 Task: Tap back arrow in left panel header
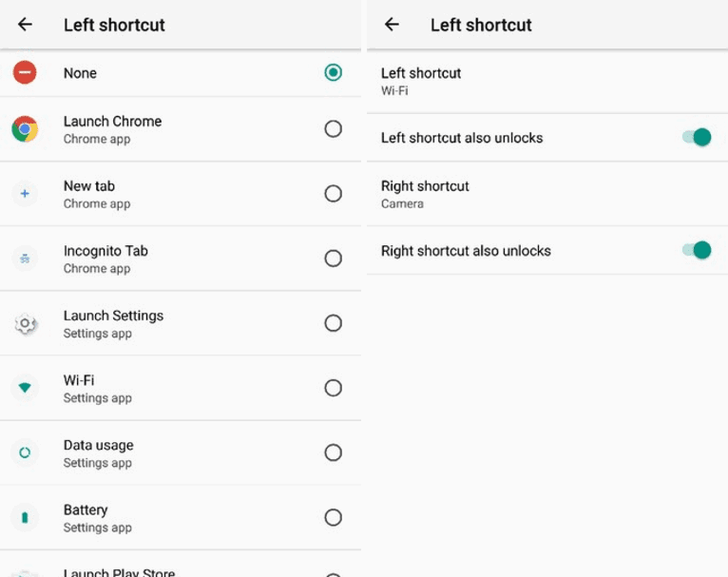tap(25, 25)
